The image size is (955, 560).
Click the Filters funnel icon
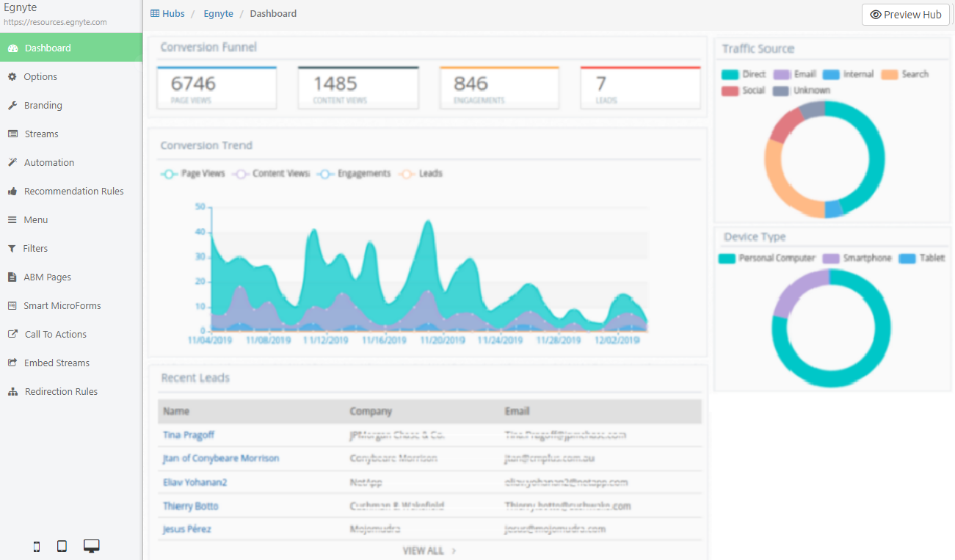tap(12, 249)
